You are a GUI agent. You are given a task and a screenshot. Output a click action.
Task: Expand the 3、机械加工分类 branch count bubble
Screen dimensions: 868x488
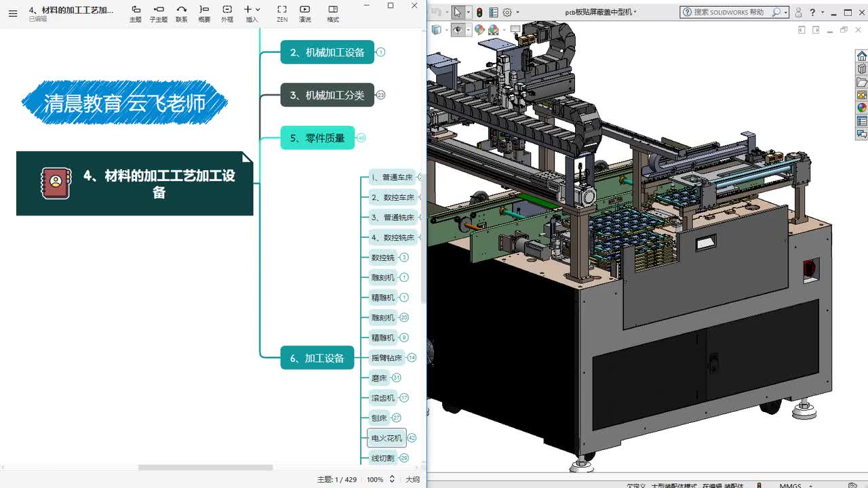[x=381, y=95]
